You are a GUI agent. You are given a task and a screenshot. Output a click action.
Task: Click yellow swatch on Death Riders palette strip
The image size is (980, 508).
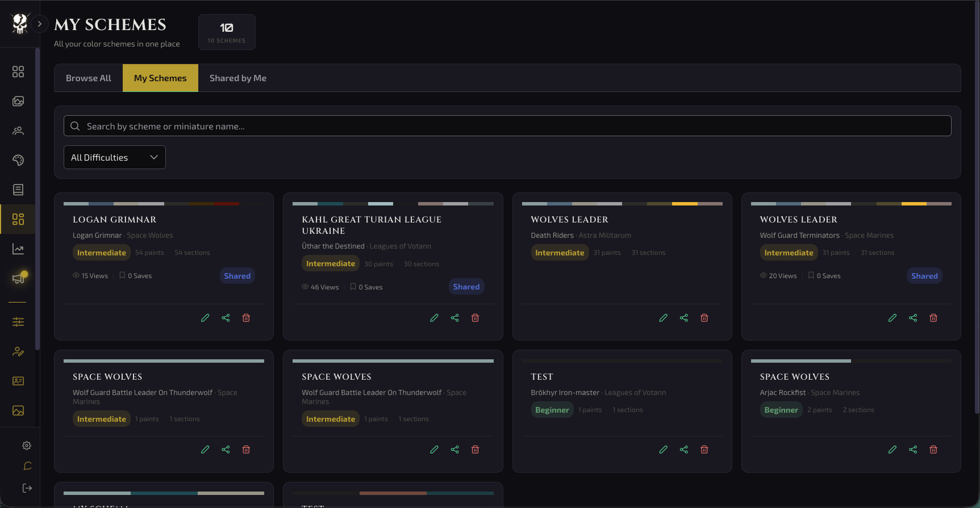click(x=685, y=204)
